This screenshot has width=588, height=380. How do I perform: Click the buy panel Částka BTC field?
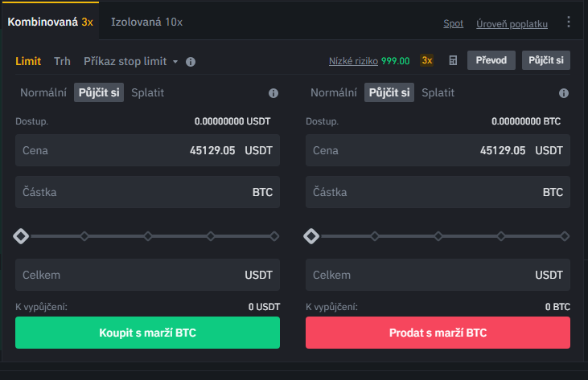point(147,192)
